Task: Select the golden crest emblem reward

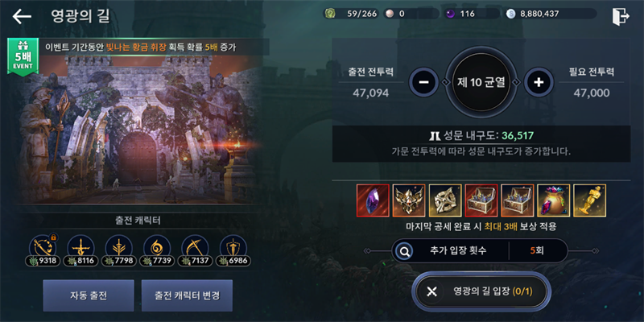Action: 409,200
